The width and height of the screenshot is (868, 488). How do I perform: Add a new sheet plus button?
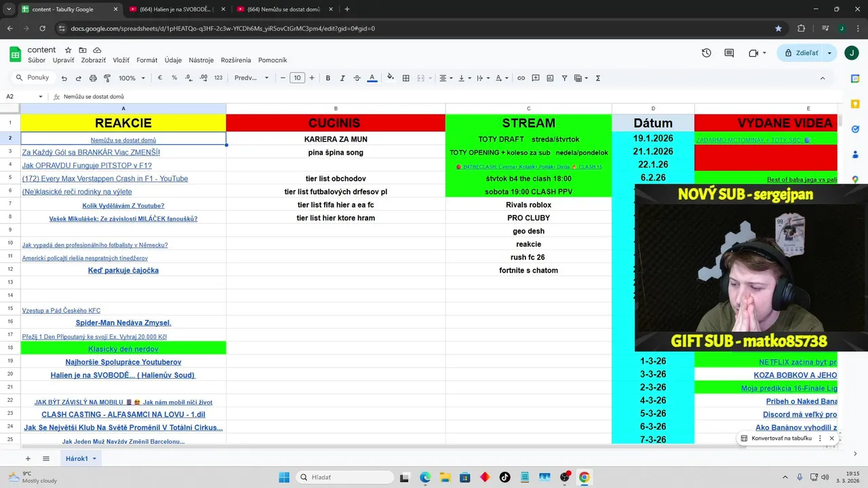[x=28, y=459]
